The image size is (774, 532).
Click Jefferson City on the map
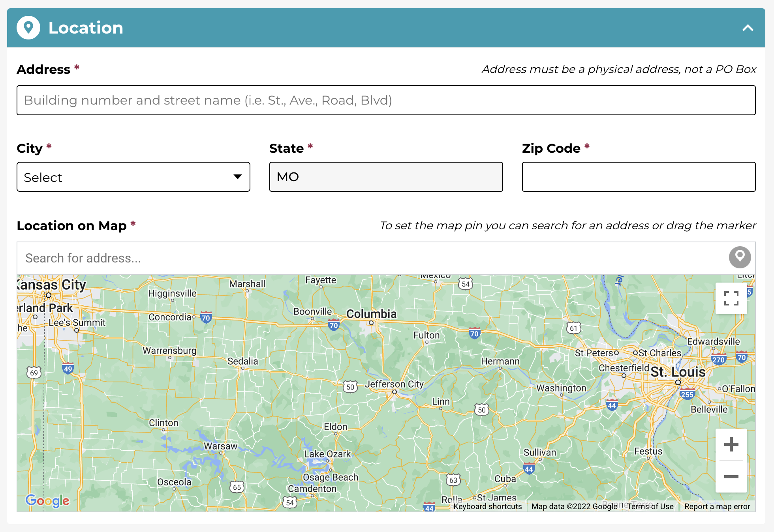point(395,384)
